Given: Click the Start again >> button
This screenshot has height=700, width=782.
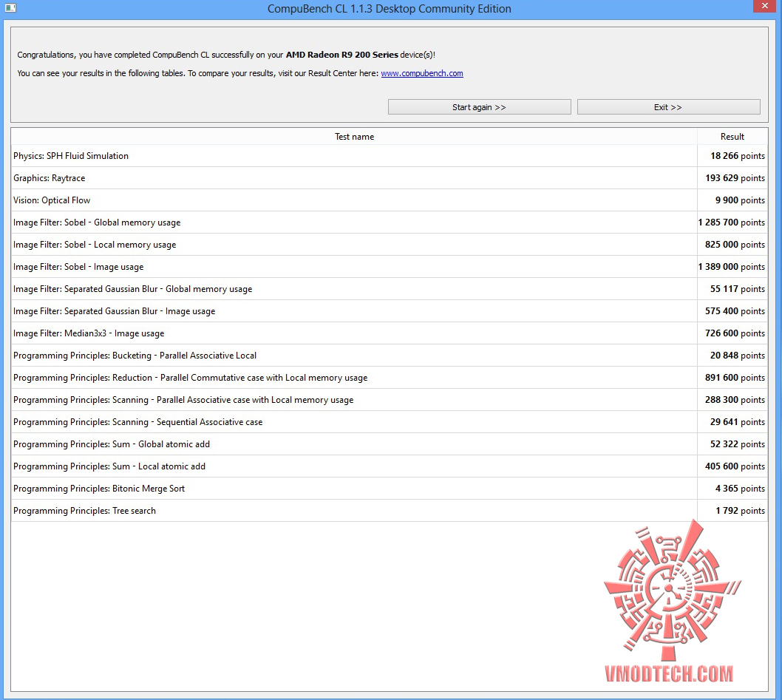Looking at the screenshot, I should pos(479,107).
